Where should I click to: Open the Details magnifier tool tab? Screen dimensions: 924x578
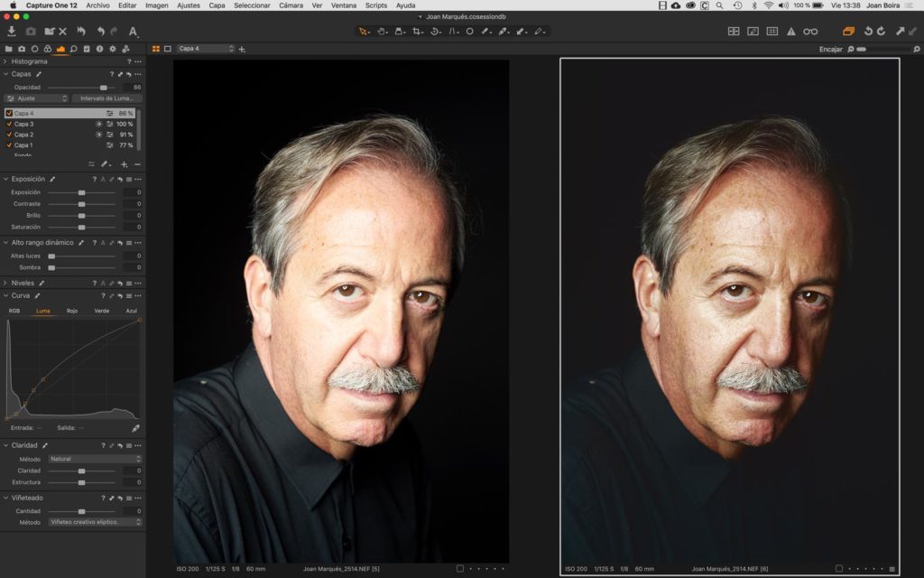tap(74, 49)
